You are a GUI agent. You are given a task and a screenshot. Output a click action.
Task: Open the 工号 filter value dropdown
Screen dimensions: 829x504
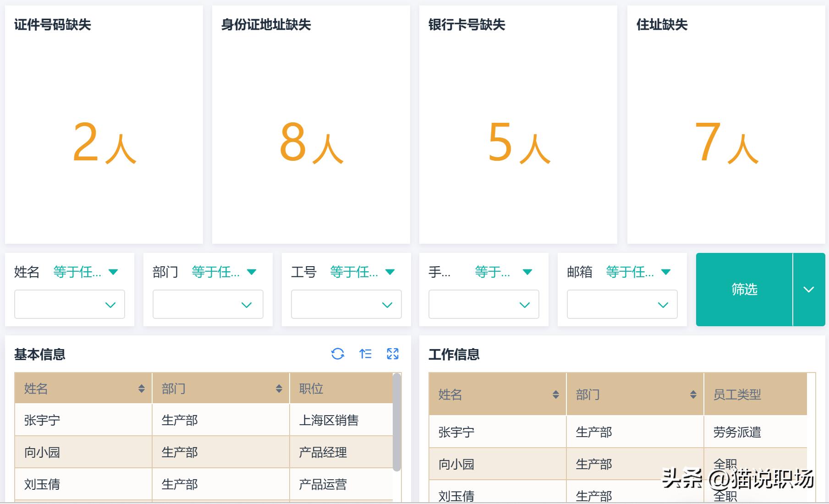pyautogui.click(x=346, y=304)
